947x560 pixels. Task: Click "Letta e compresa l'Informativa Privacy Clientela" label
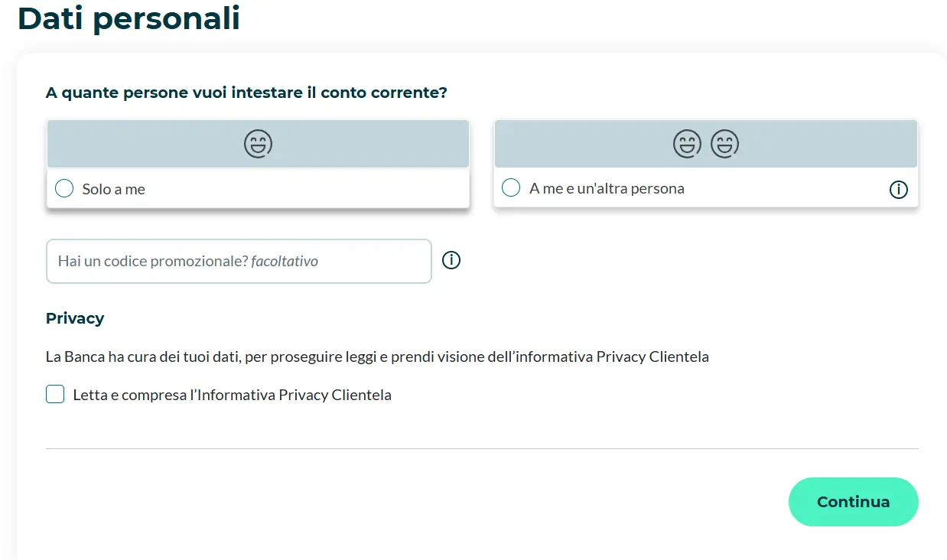tap(232, 396)
